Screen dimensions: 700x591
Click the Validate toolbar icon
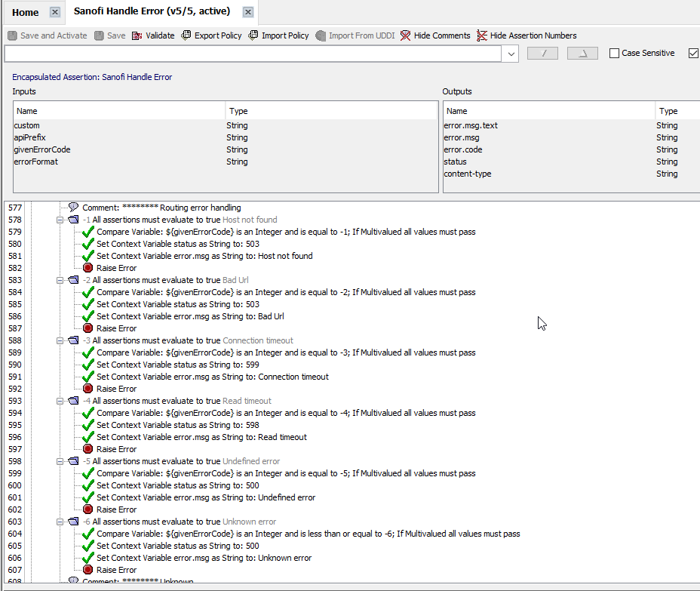pos(137,35)
